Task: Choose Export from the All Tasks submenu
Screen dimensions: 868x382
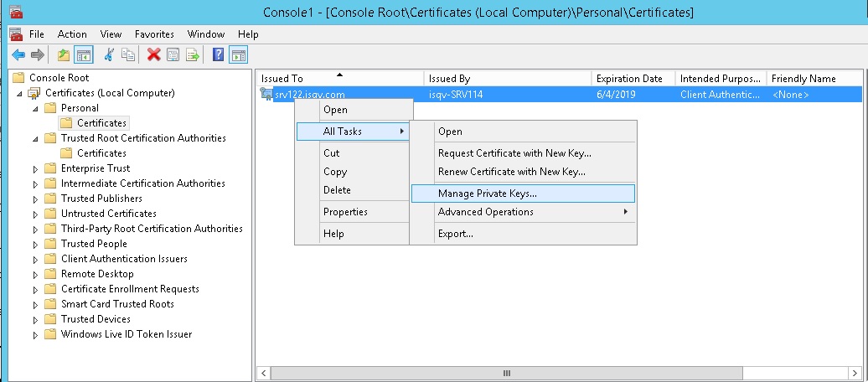Action: click(x=455, y=234)
